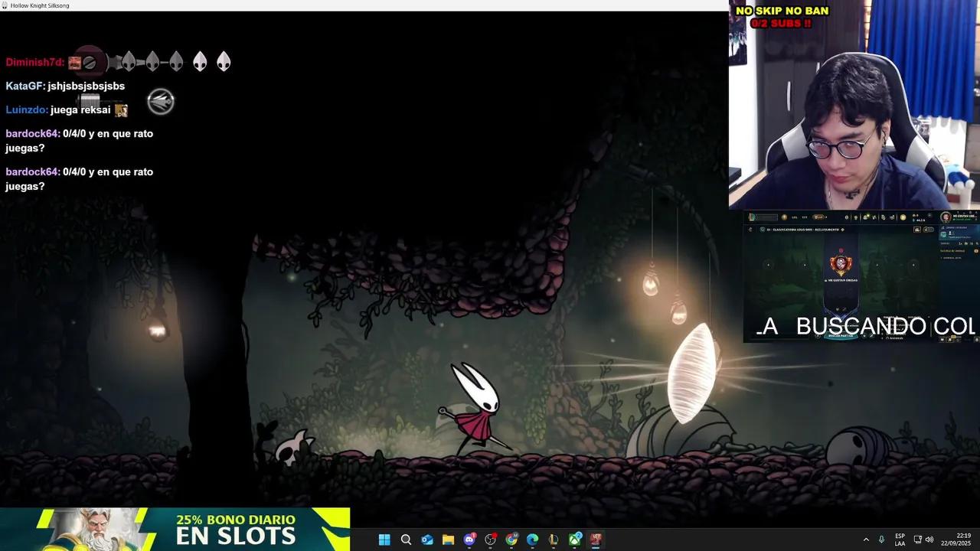Screen dimensions: 980x551
Task: Click the username KataGF in chat
Action: coord(25,86)
